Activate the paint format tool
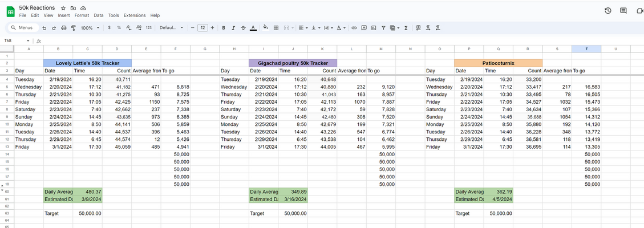The image size is (644, 228). pyautogui.click(x=74, y=28)
